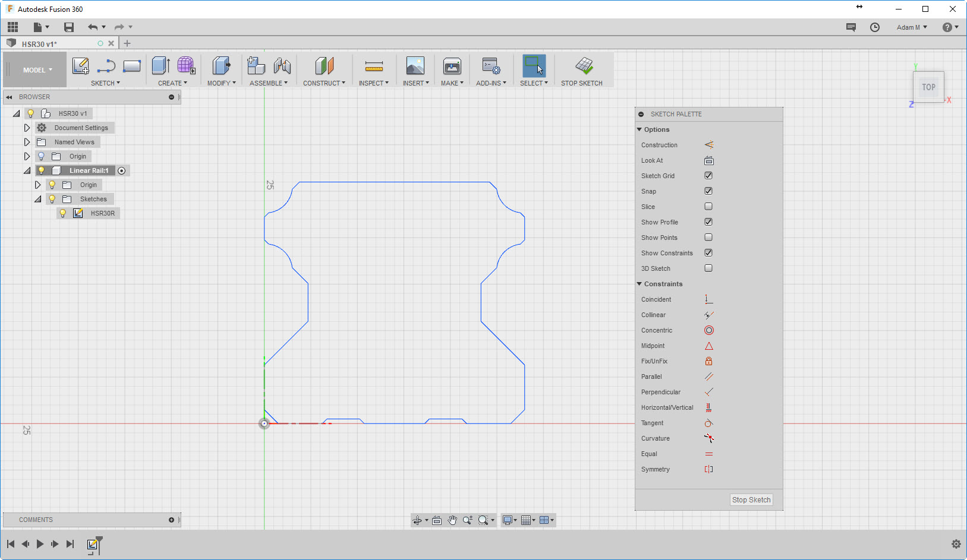This screenshot has height=560, width=967.
Task: Jump to beginning of timeline
Action: click(11, 544)
